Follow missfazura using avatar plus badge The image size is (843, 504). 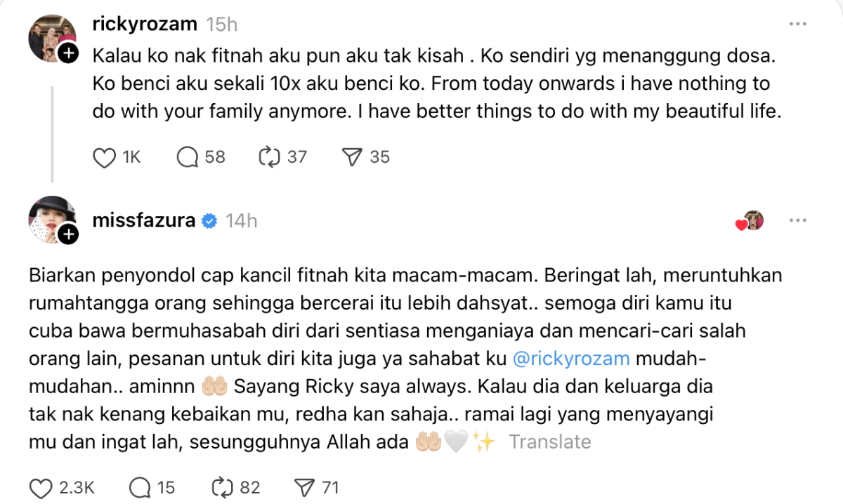[67, 235]
